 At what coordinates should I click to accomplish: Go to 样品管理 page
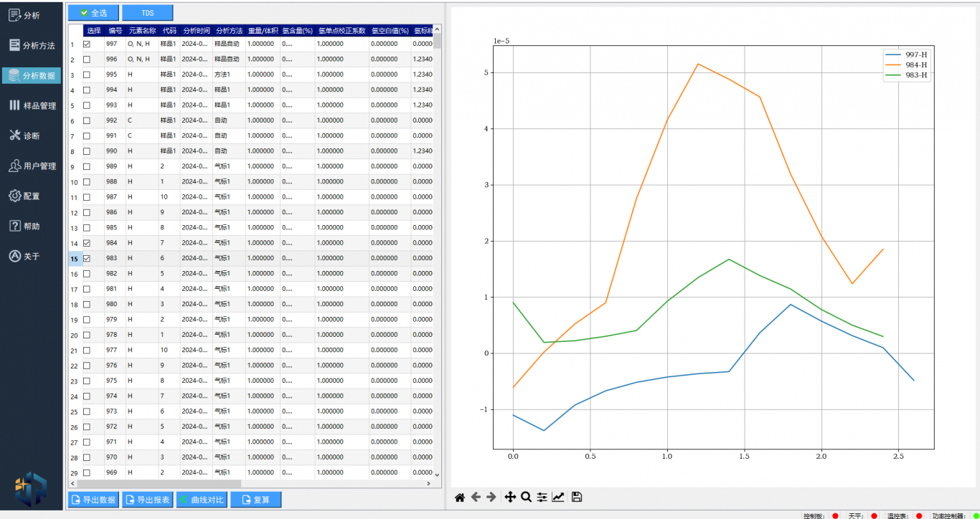pos(31,105)
